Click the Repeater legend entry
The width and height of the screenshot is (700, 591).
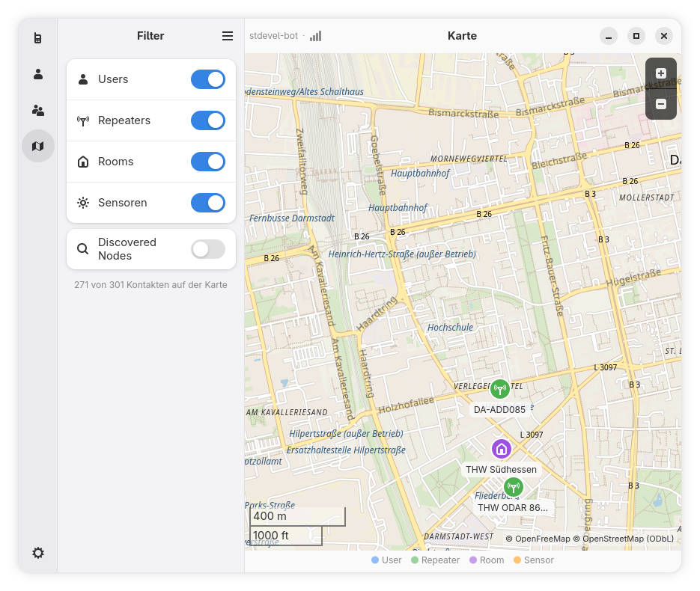[435, 560]
